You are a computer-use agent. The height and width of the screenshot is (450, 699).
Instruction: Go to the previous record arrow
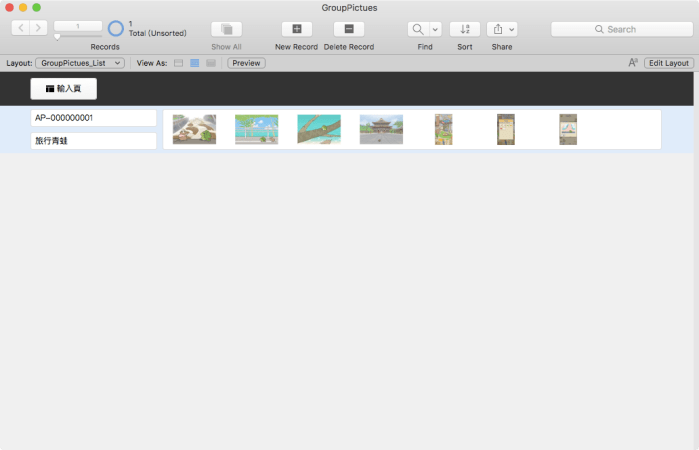[x=19, y=28]
